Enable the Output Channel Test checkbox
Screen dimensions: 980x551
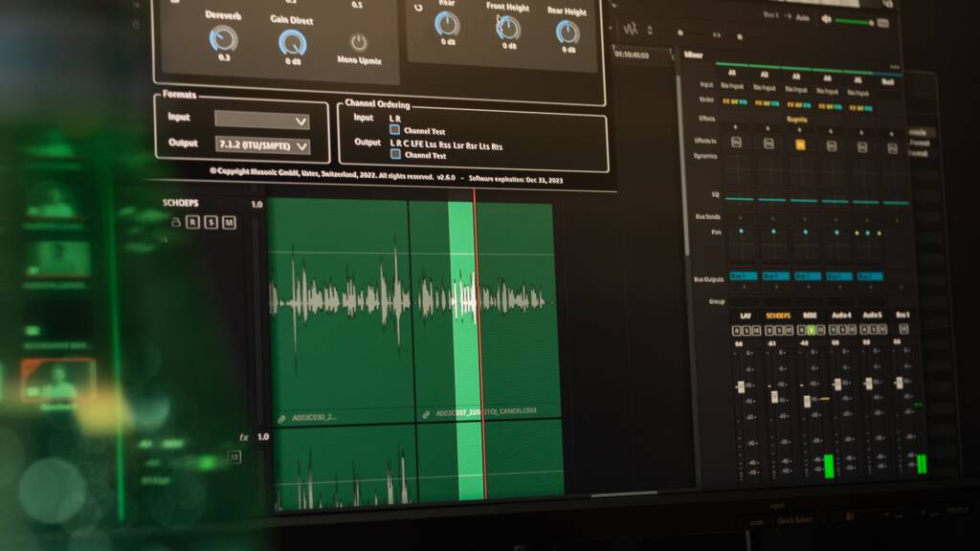394,154
